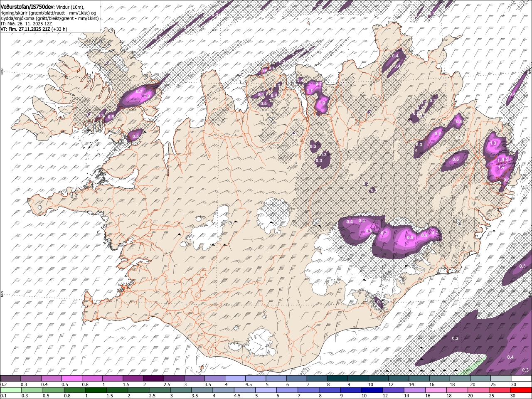Image resolution: width=532 pixels, height=399 pixels.
Task: Click the 0.2 label in the upper legend row
Action: [4, 384]
